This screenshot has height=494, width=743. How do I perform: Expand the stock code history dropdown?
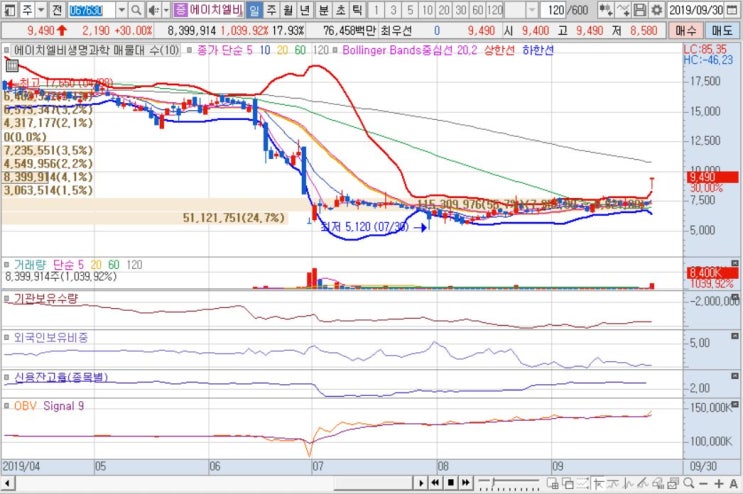tap(121, 9)
